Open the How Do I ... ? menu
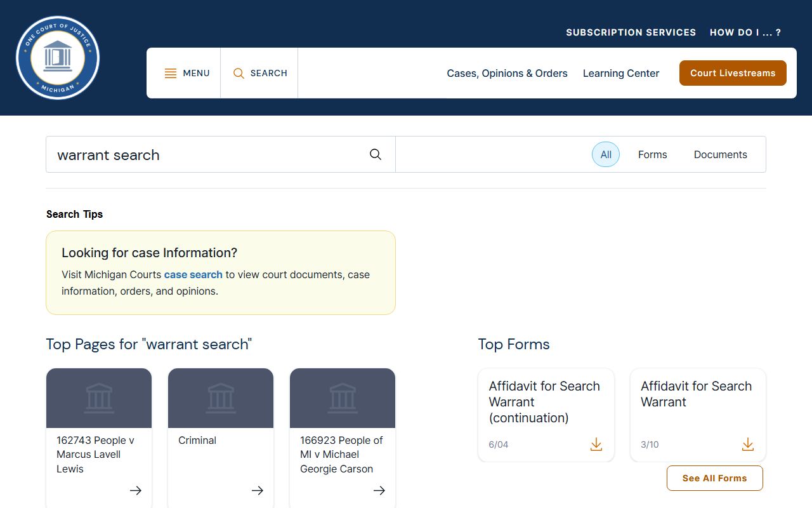This screenshot has width=812, height=508. click(x=745, y=32)
